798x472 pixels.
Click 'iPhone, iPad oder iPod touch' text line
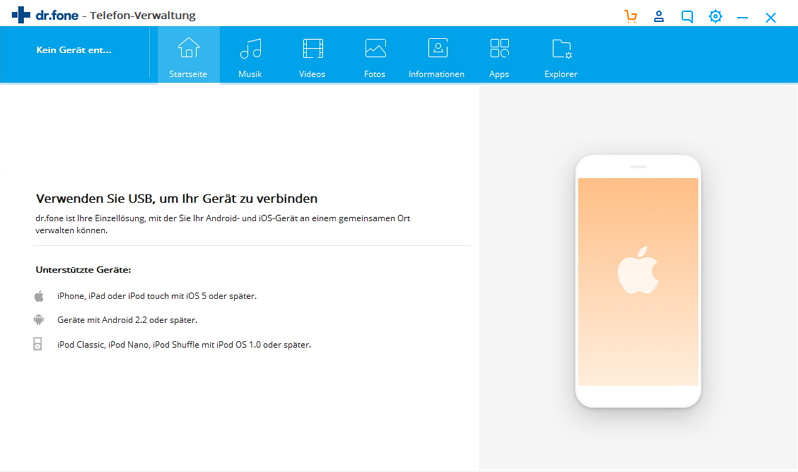coord(157,296)
